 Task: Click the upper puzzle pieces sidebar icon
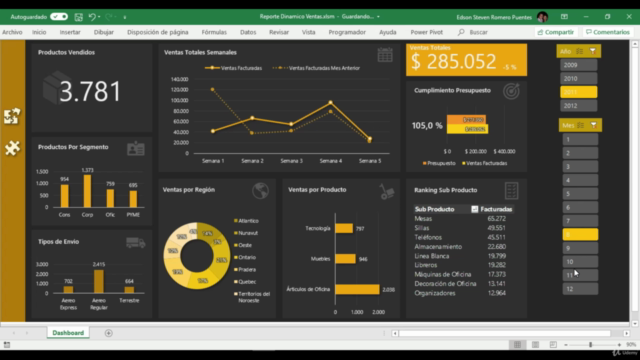(x=12, y=116)
